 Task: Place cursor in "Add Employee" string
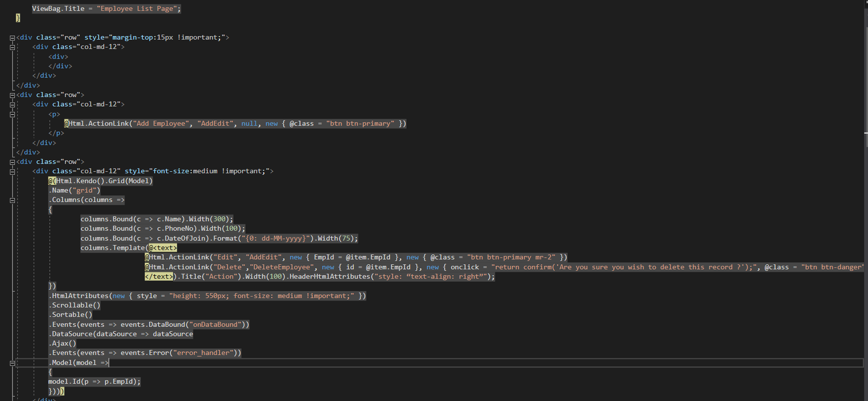[161, 124]
